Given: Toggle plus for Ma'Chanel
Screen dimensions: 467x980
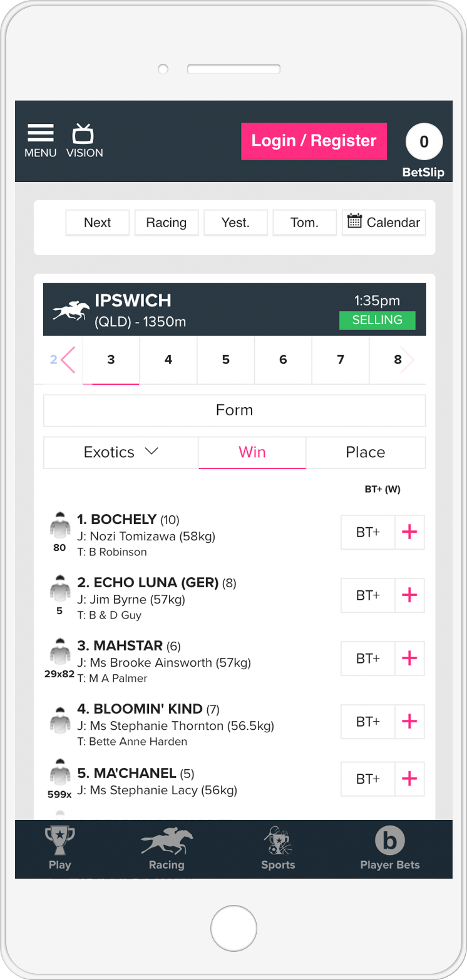Looking at the screenshot, I should coord(409,779).
